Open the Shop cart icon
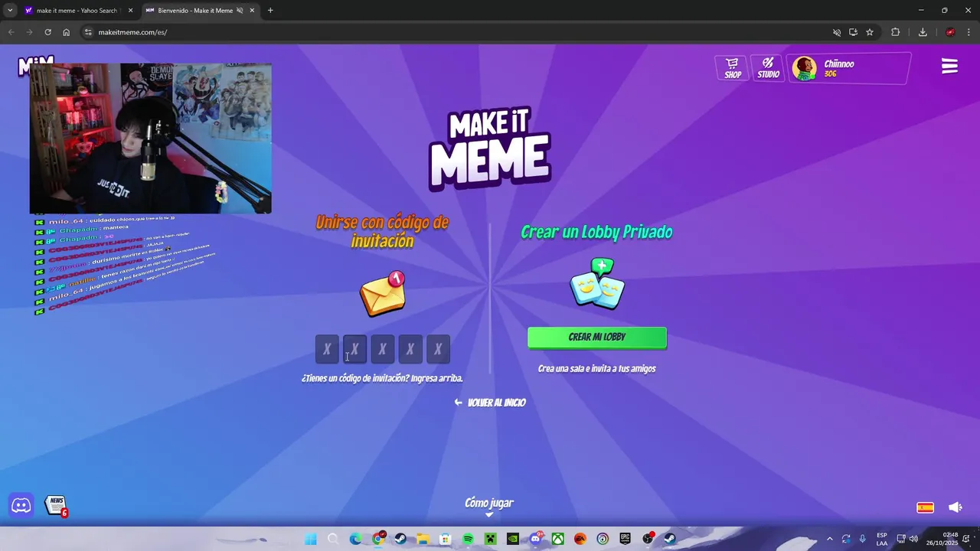Viewport: 980px width, 551px height. pos(733,68)
